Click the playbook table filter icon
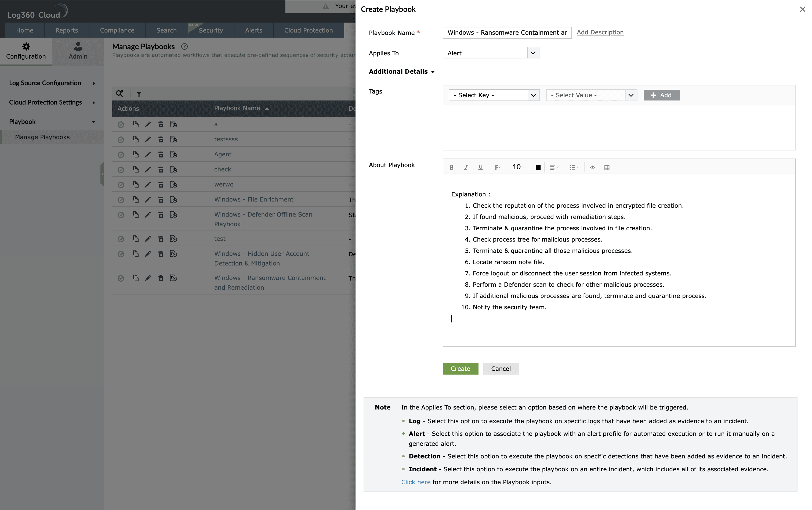The height and width of the screenshot is (510, 812). click(139, 94)
